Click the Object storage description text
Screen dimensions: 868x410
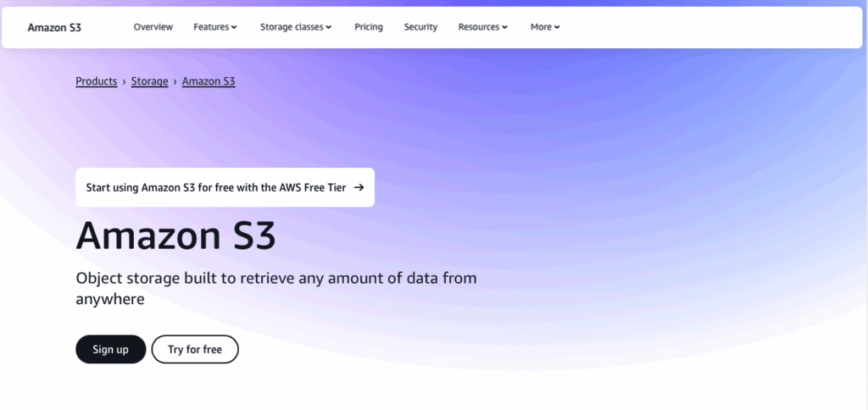click(276, 288)
